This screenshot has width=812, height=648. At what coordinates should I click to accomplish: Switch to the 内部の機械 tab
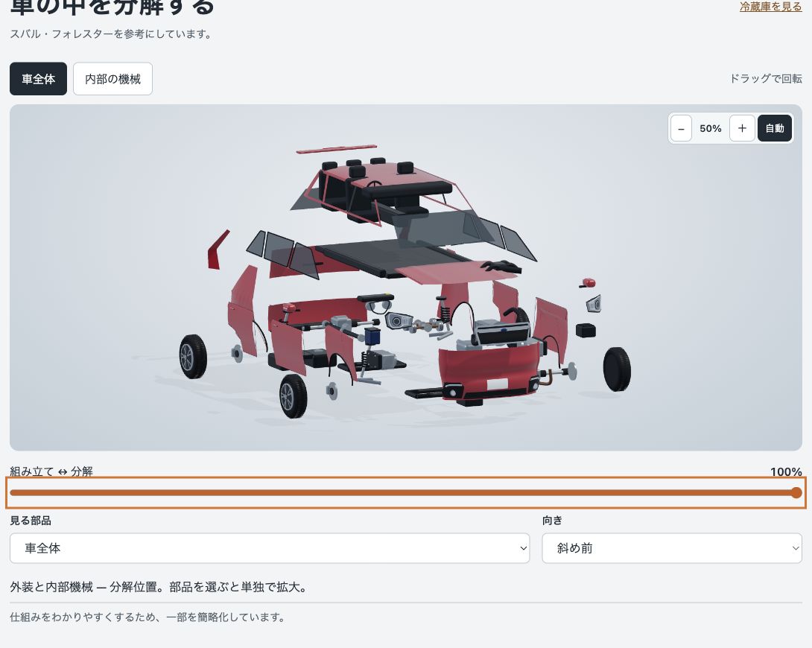point(113,79)
